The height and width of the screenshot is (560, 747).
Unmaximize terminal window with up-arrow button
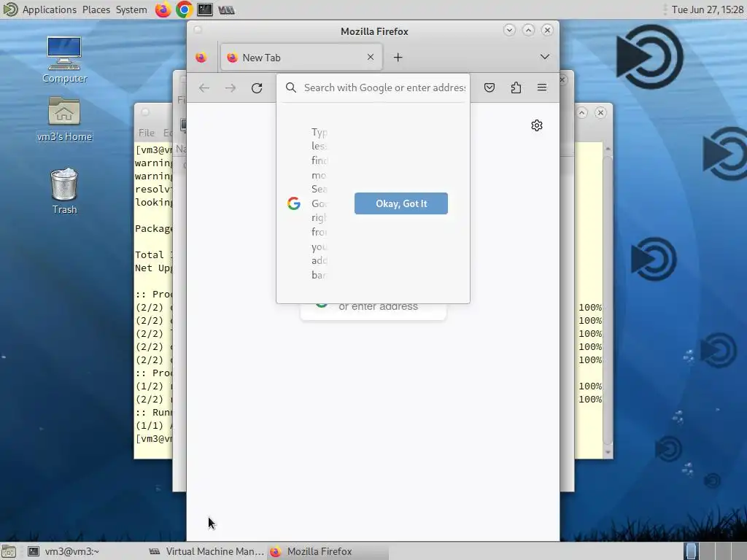coord(581,112)
